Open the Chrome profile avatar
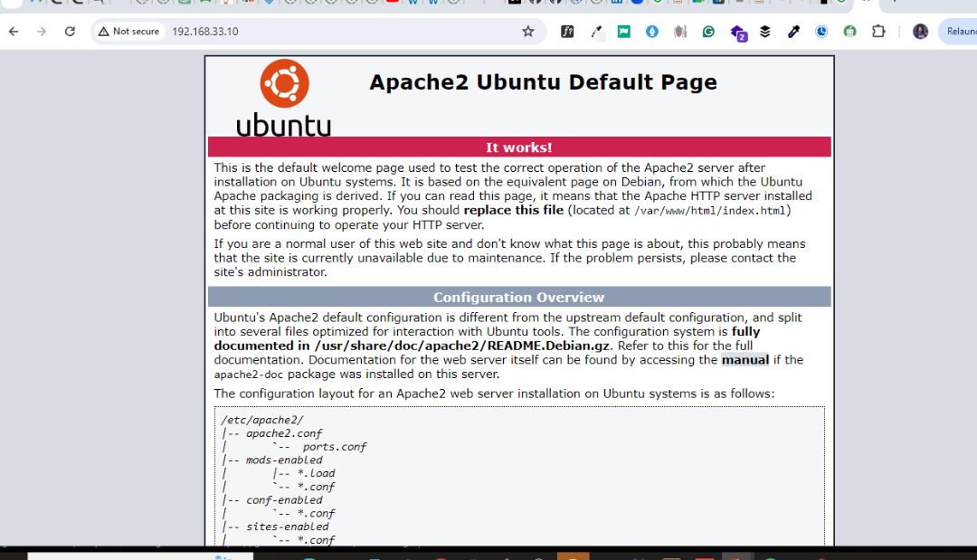This screenshot has height=560, width=977. point(920,31)
